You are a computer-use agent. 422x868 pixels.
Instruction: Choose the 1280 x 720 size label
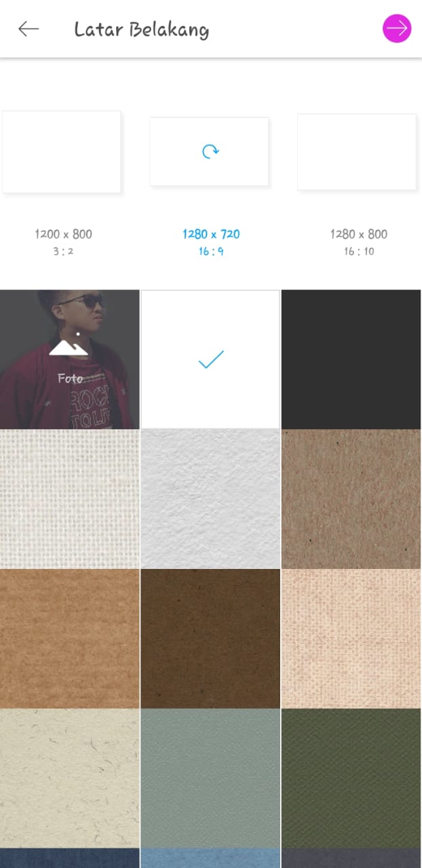211,234
